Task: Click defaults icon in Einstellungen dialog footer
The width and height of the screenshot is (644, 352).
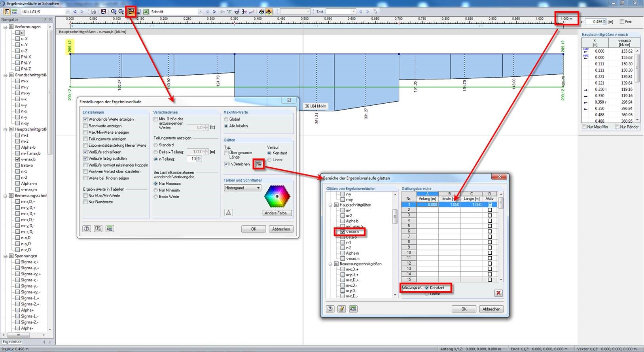Action: coord(98,229)
